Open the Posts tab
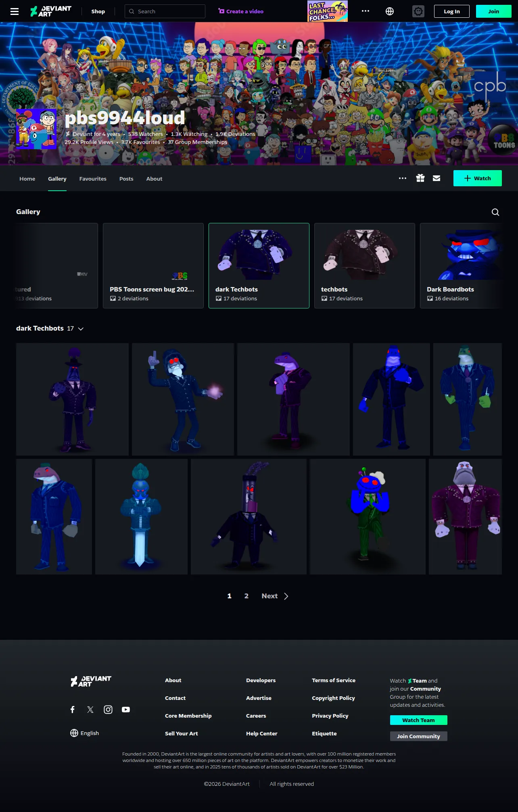This screenshot has height=812, width=518. [126, 179]
